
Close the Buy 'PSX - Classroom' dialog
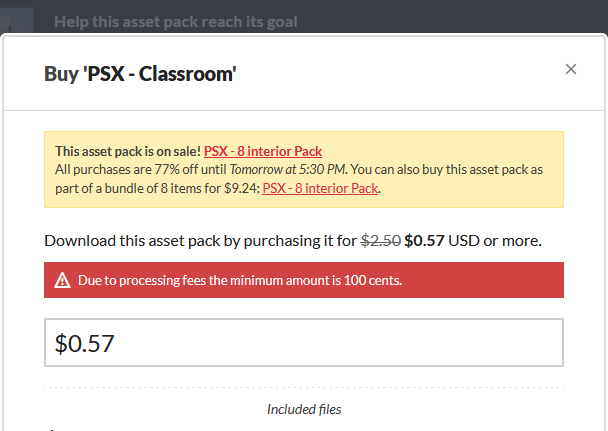[571, 69]
